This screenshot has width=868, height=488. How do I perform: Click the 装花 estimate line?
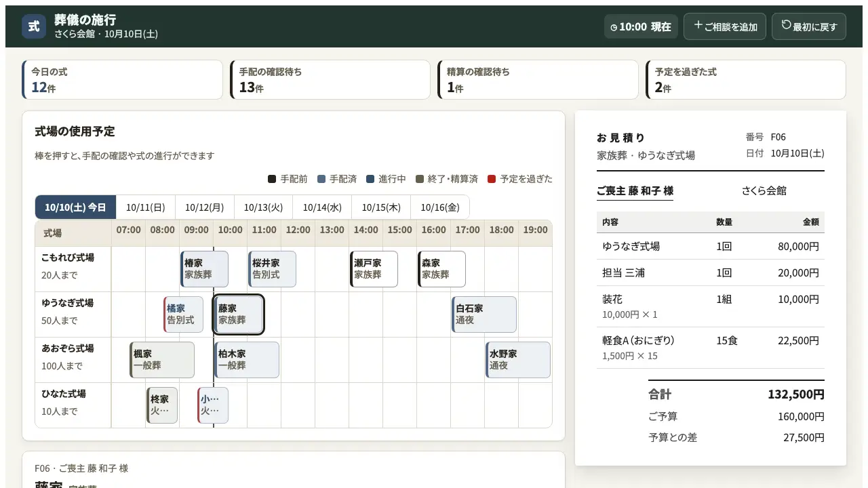pos(711,306)
